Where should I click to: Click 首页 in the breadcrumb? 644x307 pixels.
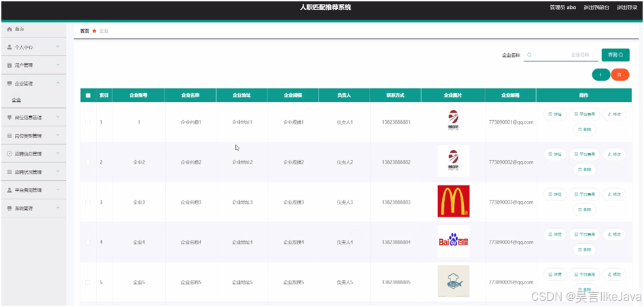84,31
